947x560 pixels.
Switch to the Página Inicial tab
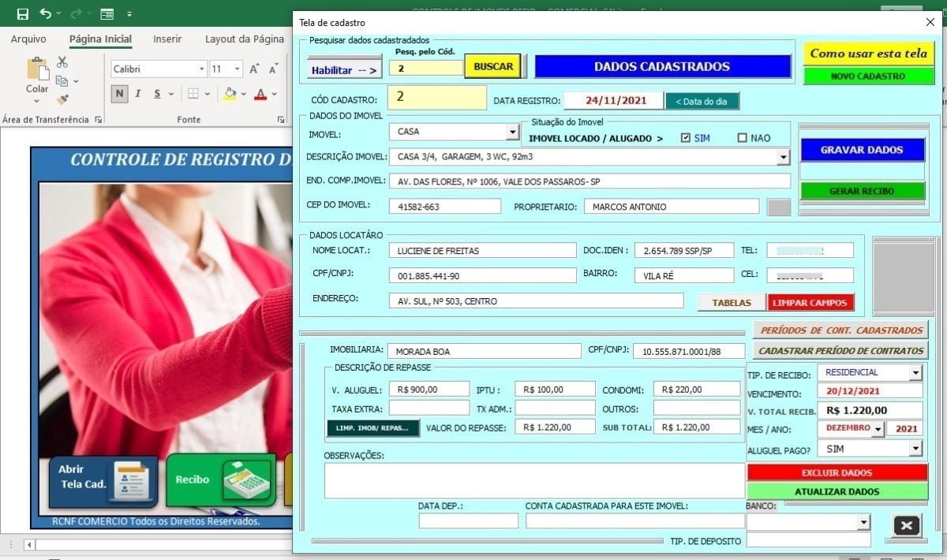(100, 39)
